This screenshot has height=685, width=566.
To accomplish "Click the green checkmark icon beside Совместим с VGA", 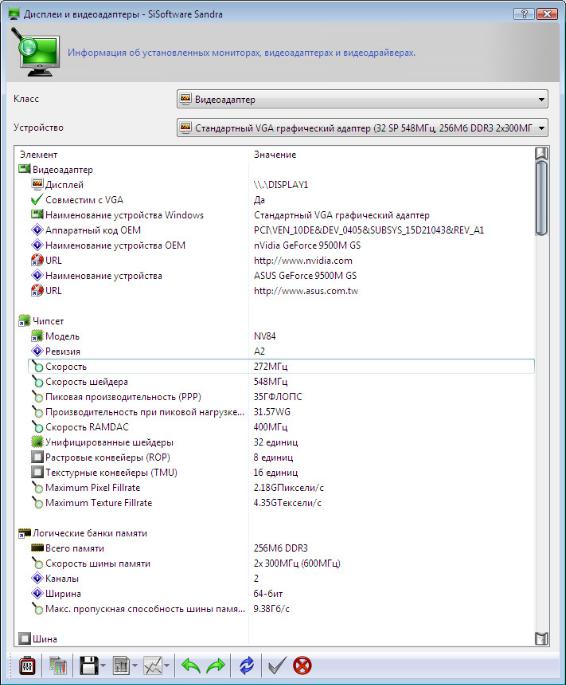I will (37, 200).
